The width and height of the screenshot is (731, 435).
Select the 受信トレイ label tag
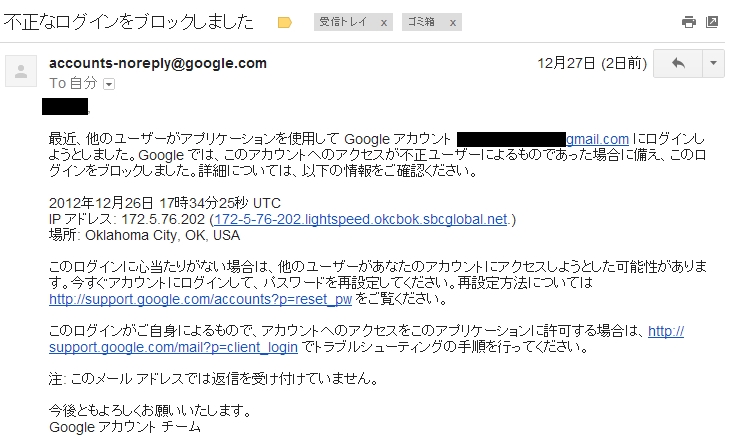pos(343,22)
